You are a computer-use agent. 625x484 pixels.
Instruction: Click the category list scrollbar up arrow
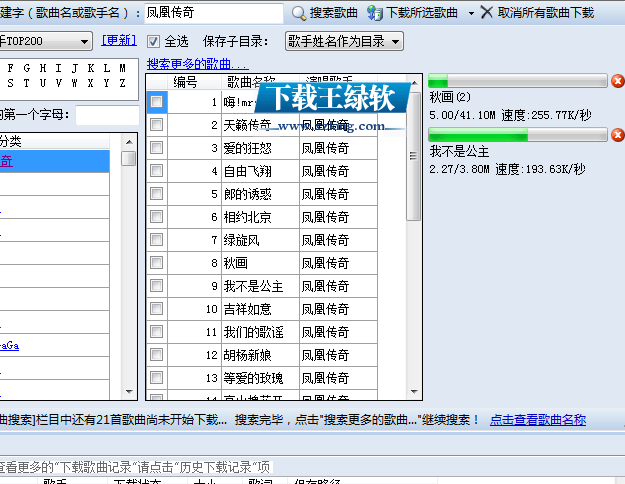tap(129, 142)
